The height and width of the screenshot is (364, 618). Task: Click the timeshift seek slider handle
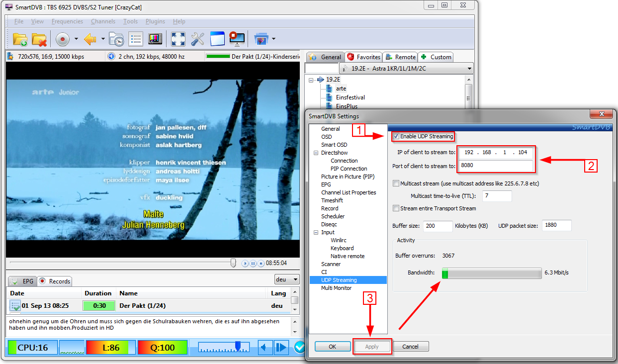[x=233, y=263]
